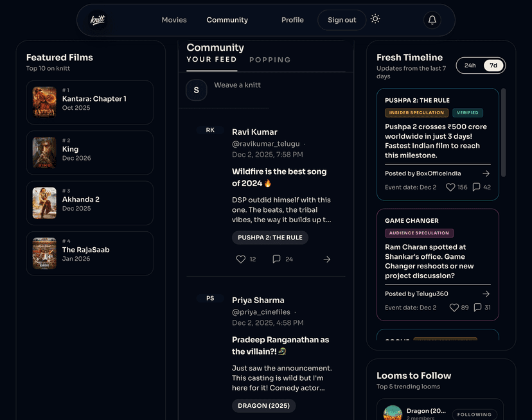Open the PUSHPA 2: THE RULE tag
Image resolution: width=532 pixels, height=420 pixels.
[x=270, y=237]
